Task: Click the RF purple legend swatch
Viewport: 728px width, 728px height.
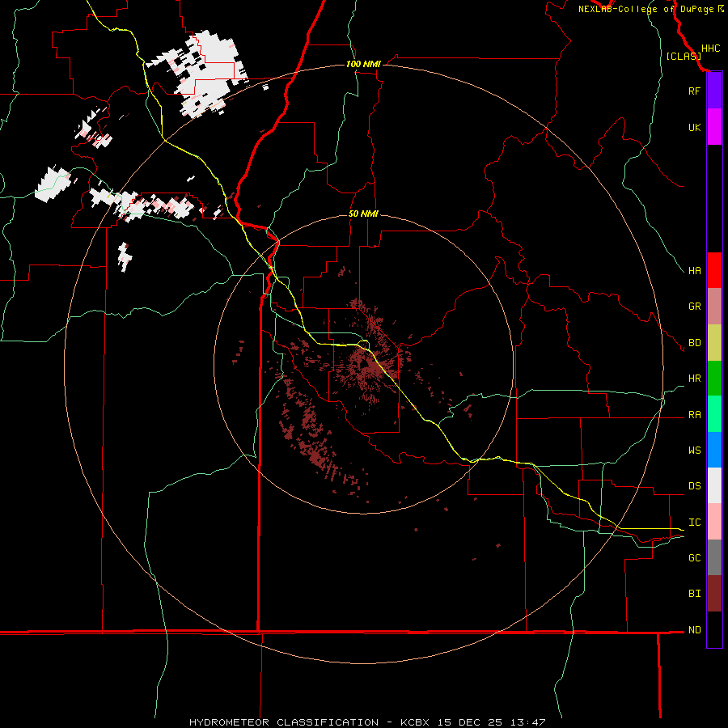Action: coord(714,91)
